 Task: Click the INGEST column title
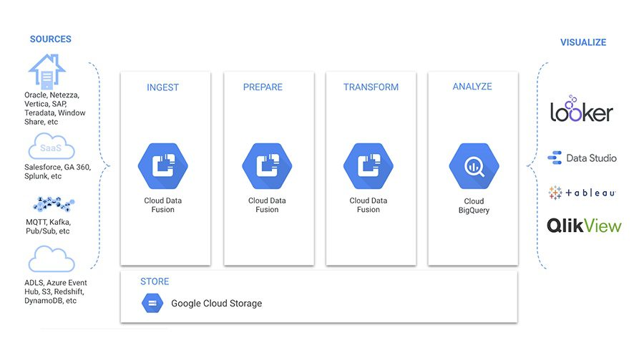pos(162,87)
